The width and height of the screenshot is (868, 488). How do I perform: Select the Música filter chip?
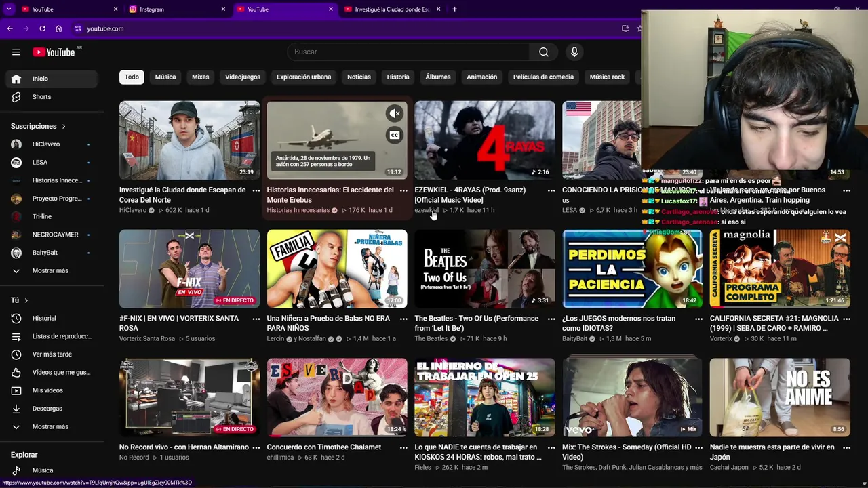coord(165,77)
